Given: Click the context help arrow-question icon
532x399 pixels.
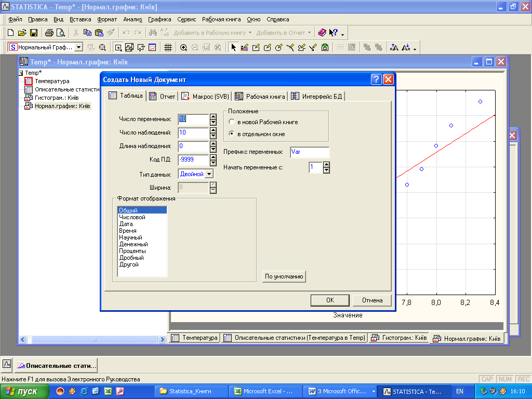Looking at the screenshot, I should coord(333,33).
